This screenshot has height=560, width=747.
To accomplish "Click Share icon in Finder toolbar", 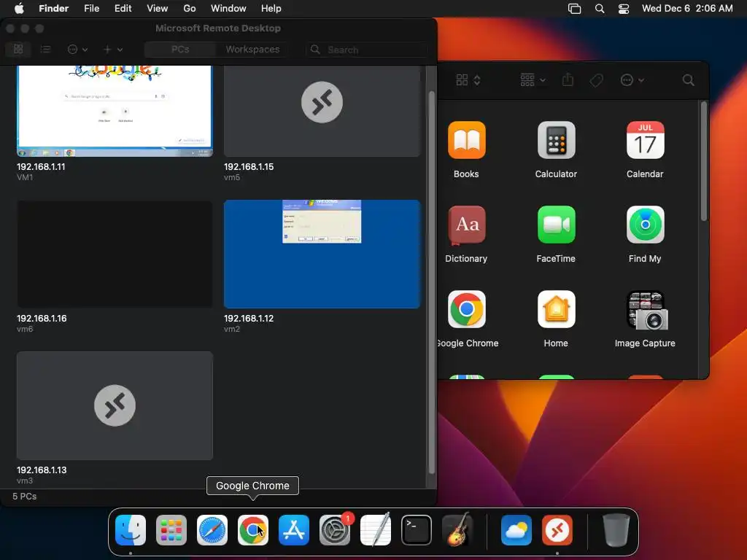I will click(568, 79).
